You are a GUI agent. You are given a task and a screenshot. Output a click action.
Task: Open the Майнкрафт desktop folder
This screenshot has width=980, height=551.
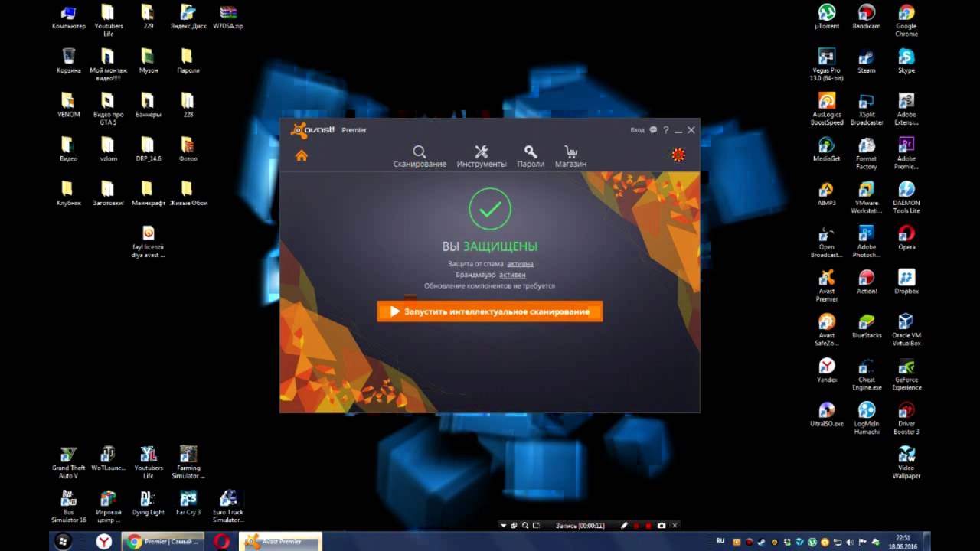(148, 194)
